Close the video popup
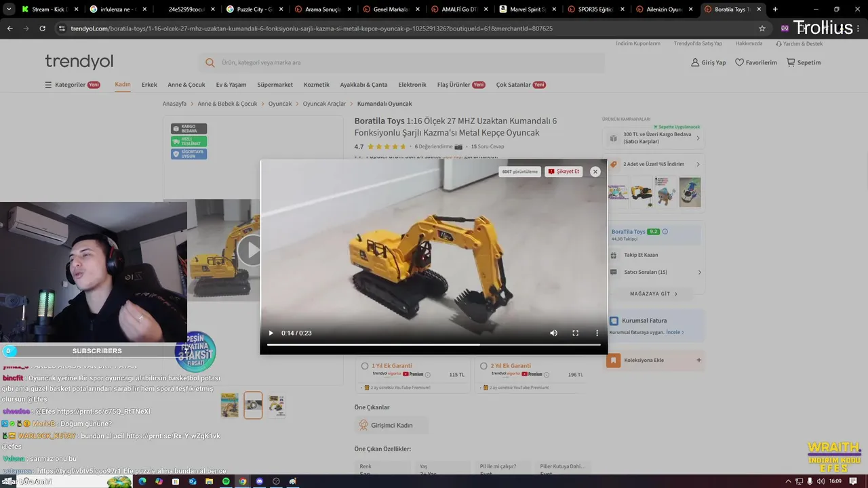Viewport: 868px width, 488px height. click(595, 171)
